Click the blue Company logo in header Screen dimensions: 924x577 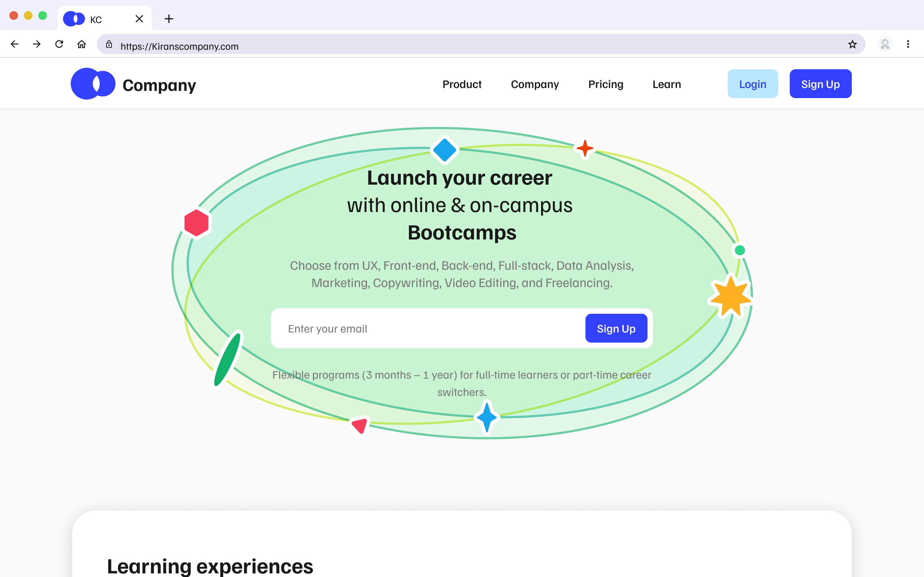tap(93, 84)
